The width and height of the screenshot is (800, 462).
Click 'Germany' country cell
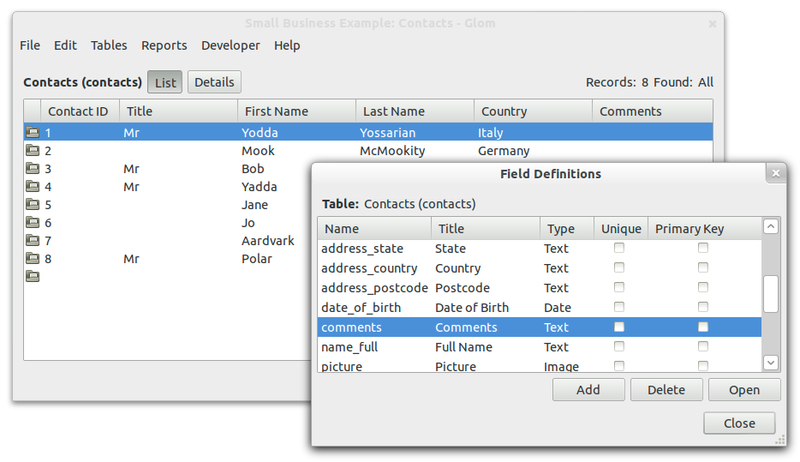[x=504, y=151]
